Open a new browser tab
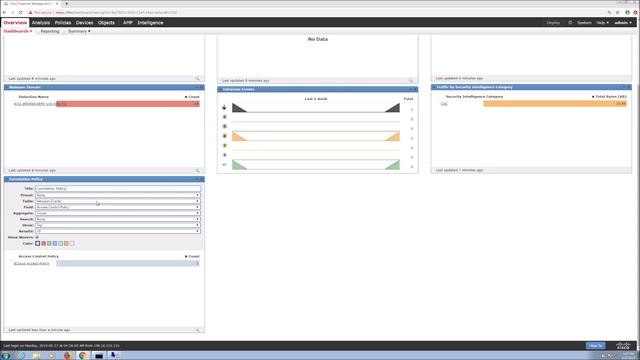The height and width of the screenshot is (360, 640). pos(67,4)
